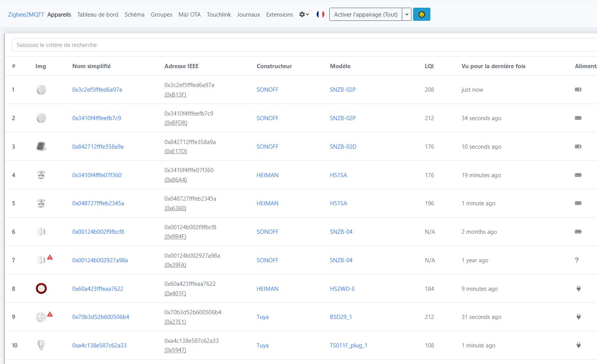Open the Tableau de bord tab
Image resolution: width=597 pixels, height=364 pixels.
[x=98, y=15]
